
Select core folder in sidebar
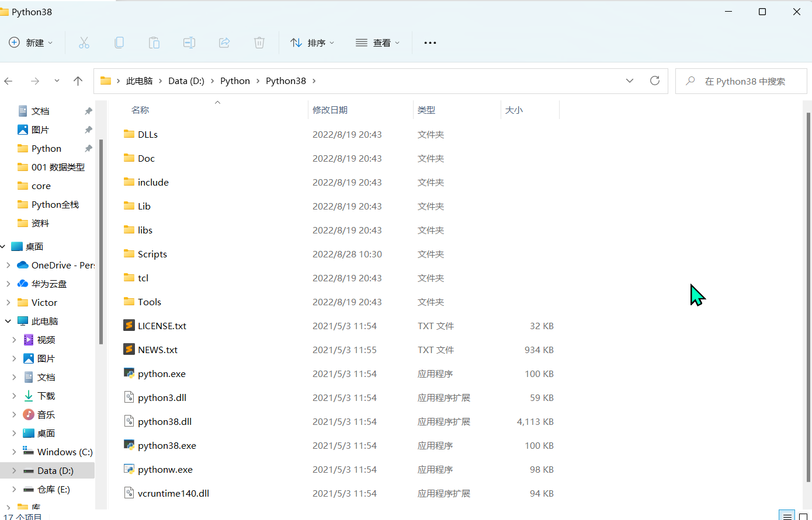pyautogui.click(x=35, y=186)
